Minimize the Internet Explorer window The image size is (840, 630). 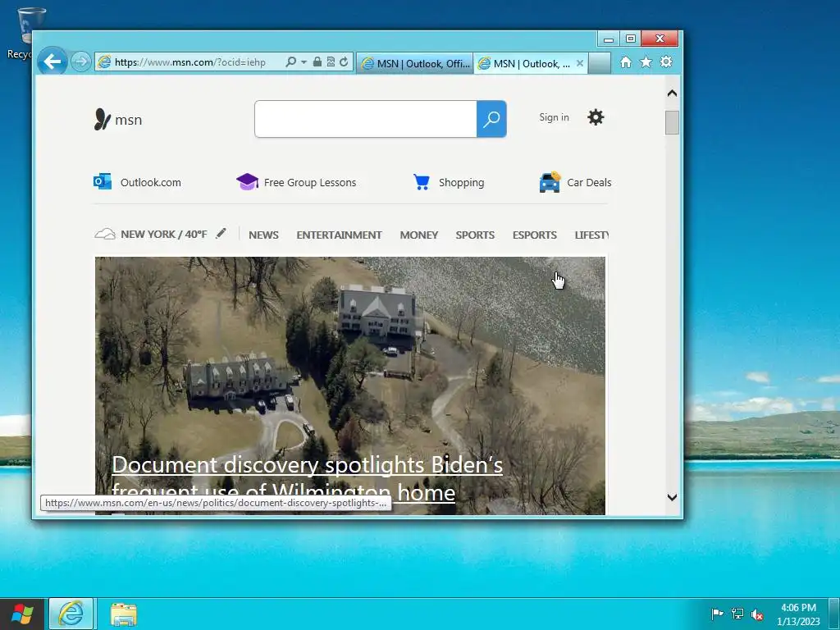pos(608,39)
